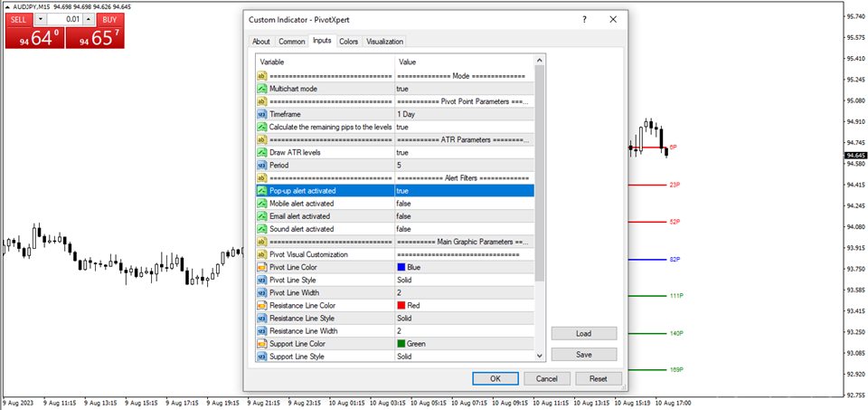This screenshot has height=410, width=868.
Task: Click the 'ab' icon on the Mode separator row
Action: (x=262, y=76)
